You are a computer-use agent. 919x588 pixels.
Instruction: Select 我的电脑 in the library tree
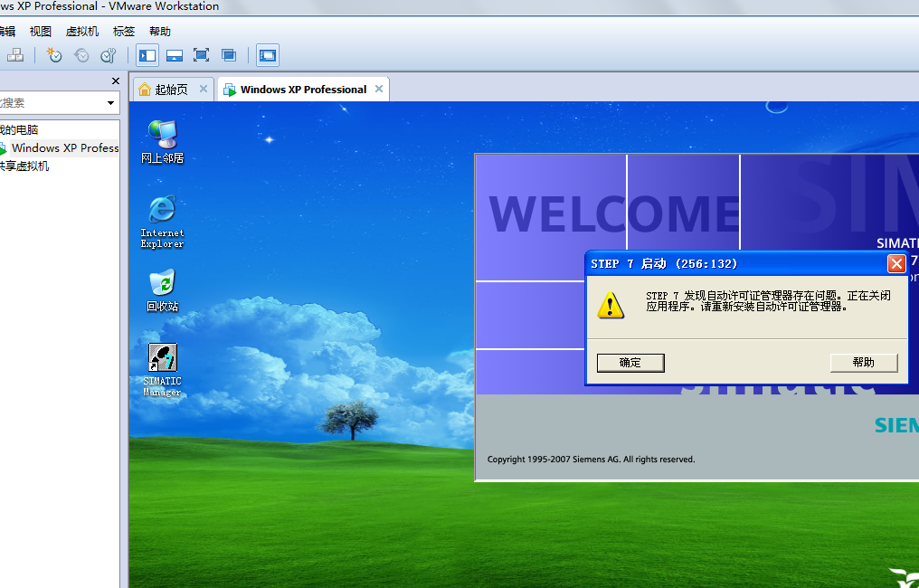click(19, 129)
